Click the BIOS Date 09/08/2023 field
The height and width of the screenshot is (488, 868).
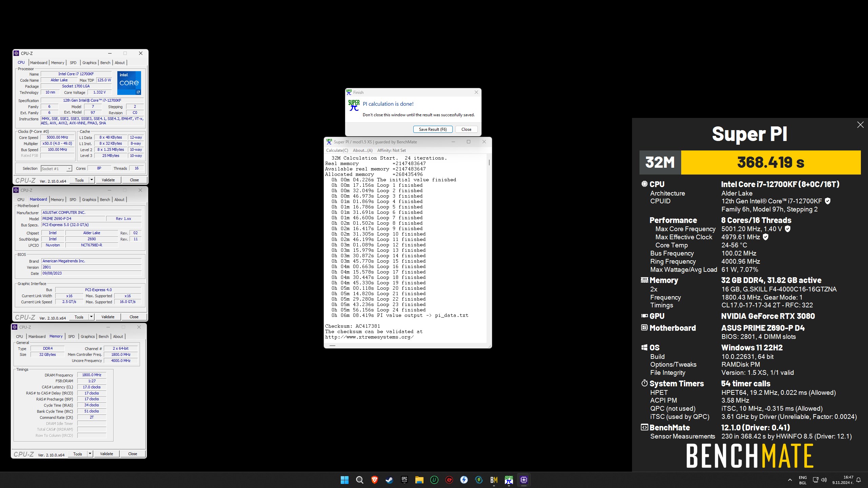coord(91,273)
